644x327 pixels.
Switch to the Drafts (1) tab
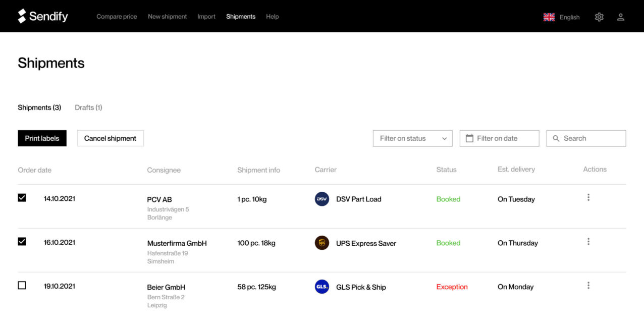(88, 107)
